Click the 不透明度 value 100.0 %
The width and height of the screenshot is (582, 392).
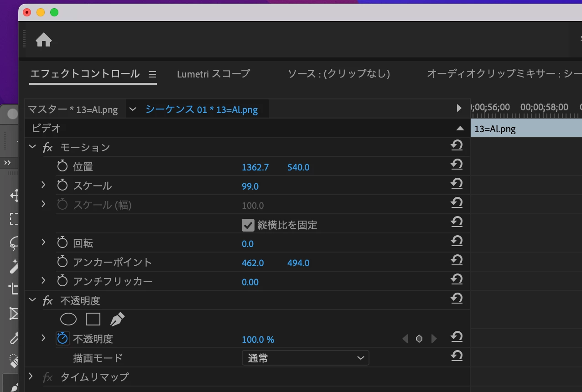258,340
